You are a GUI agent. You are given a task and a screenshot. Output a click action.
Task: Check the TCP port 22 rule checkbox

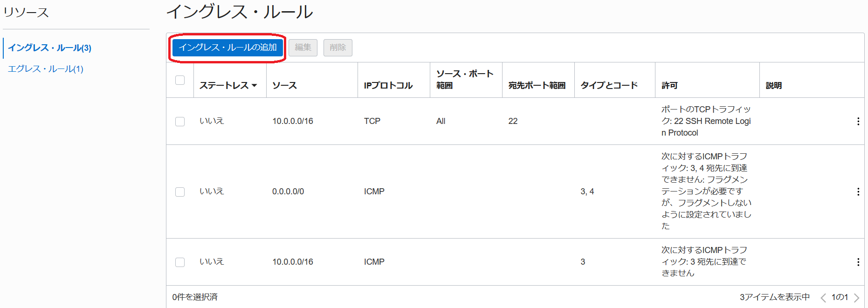tap(180, 122)
